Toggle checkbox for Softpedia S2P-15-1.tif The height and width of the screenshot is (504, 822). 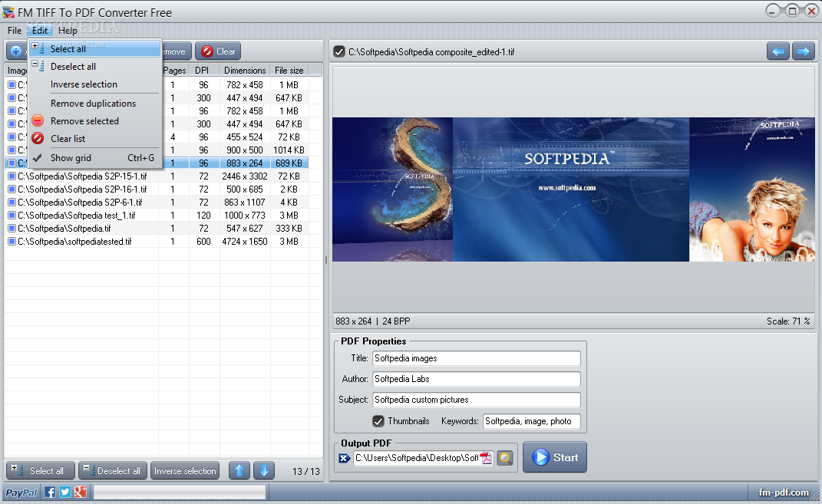[x=12, y=176]
